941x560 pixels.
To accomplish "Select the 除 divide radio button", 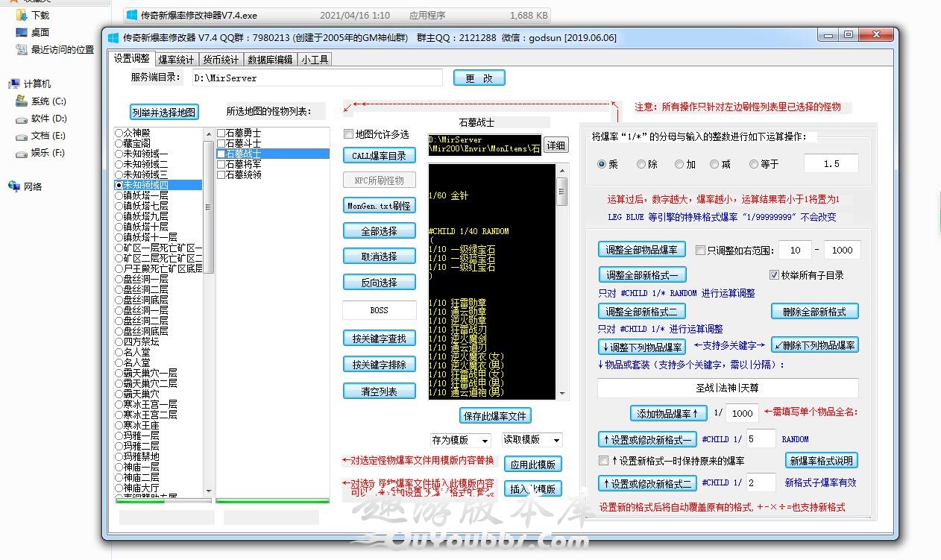I will tap(641, 164).
